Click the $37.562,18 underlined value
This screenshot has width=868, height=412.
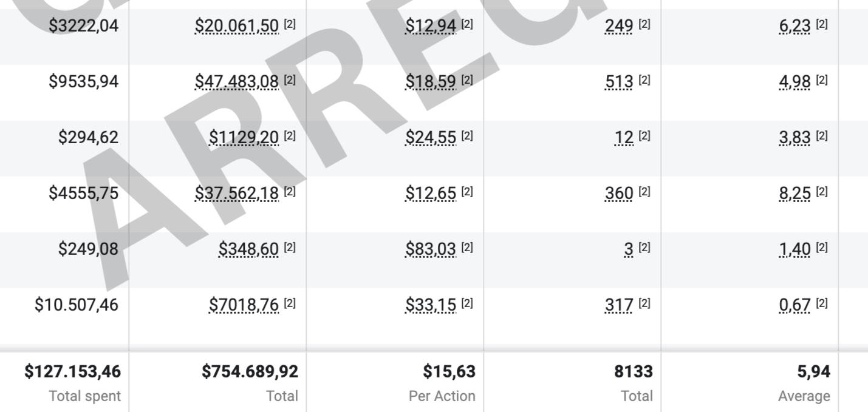point(237,193)
